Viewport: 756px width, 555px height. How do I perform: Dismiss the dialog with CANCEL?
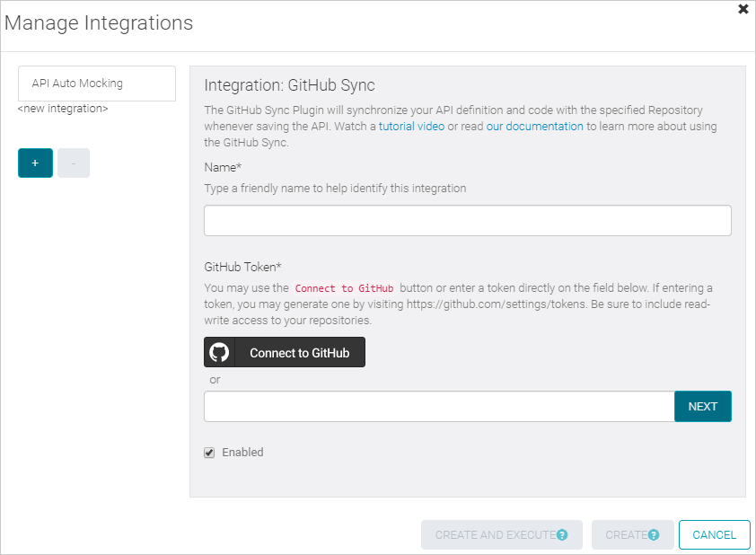click(x=714, y=534)
